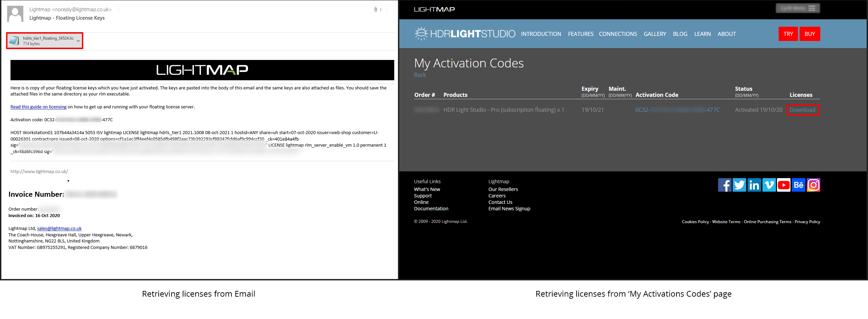This screenshot has width=868, height=319.
Task: Open the LEARN menu item
Action: pyautogui.click(x=703, y=34)
